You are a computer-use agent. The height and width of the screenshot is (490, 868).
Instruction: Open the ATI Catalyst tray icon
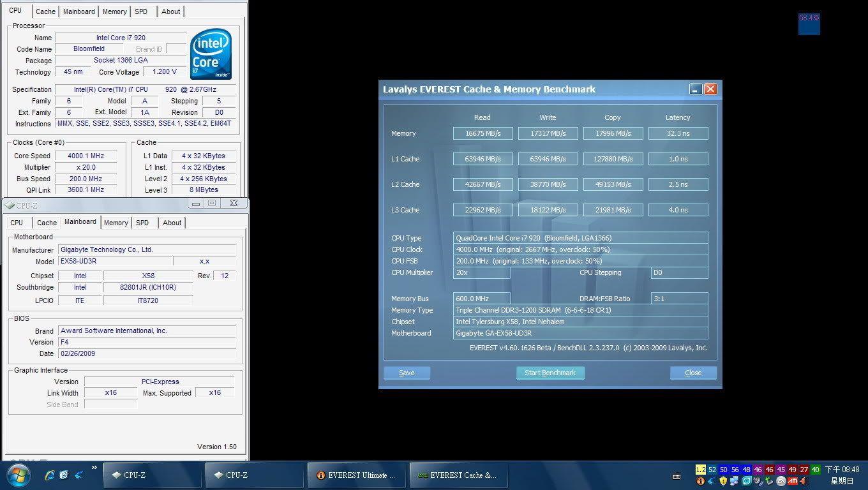[793, 481]
